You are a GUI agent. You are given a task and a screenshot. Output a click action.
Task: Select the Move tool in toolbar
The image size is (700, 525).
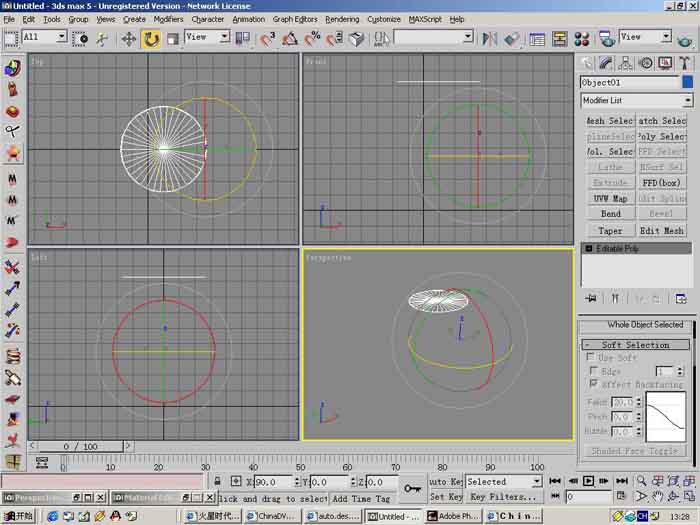click(x=129, y=39)
